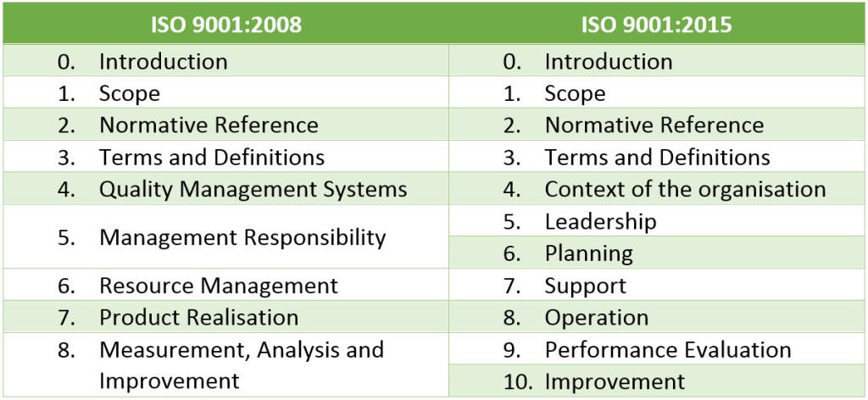Select the Support cell
Image resolution: width=868 pixels, height=400 pixels.
pos(657,285)
